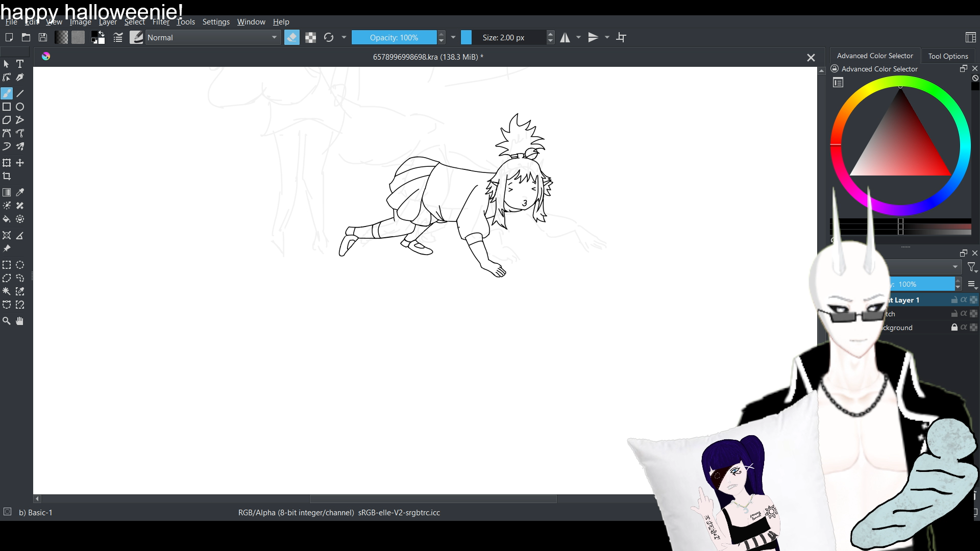Select the Color sampler eyedropper tool
The width and height of the screenshot is (980, 551).
pyautogui.click(x=20, y=192)
